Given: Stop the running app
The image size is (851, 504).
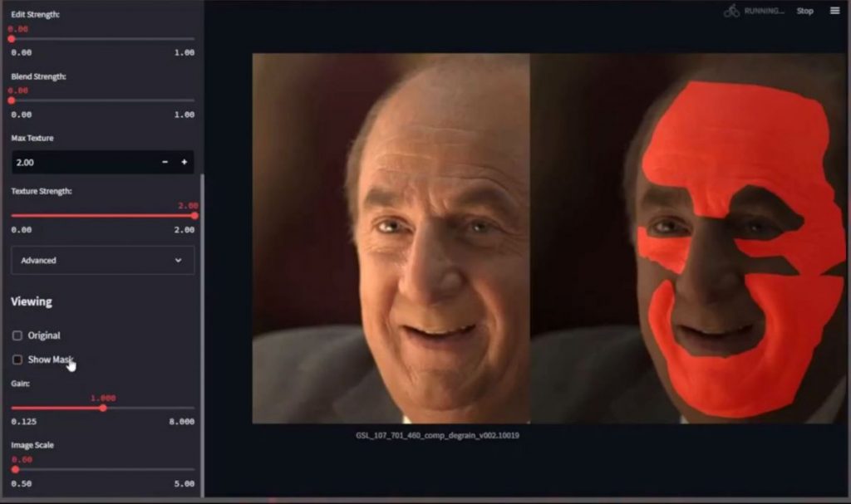Looking at the screenshot, I should pyautogui.click(x=804, y=11).
